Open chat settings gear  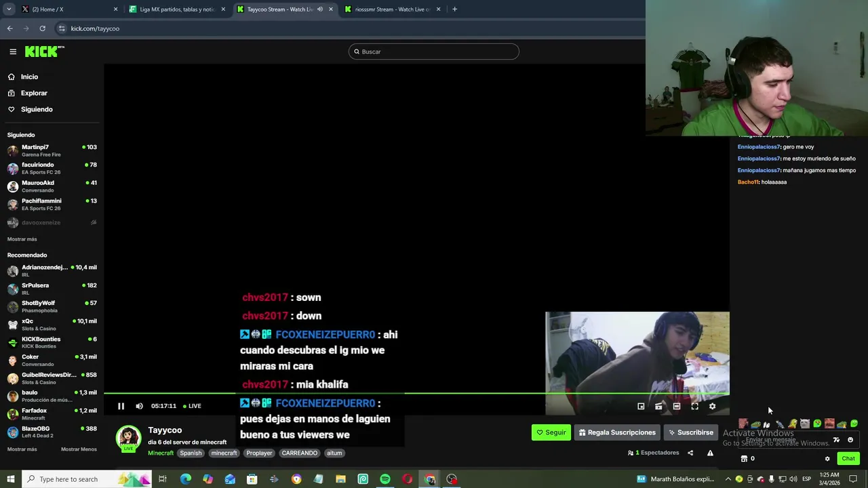point(827,459)
